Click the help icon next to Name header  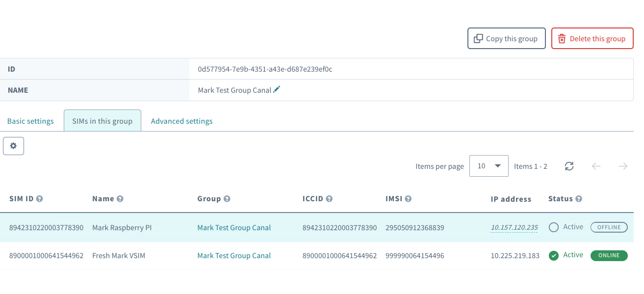pyautogui.click(x=120, y=199)
